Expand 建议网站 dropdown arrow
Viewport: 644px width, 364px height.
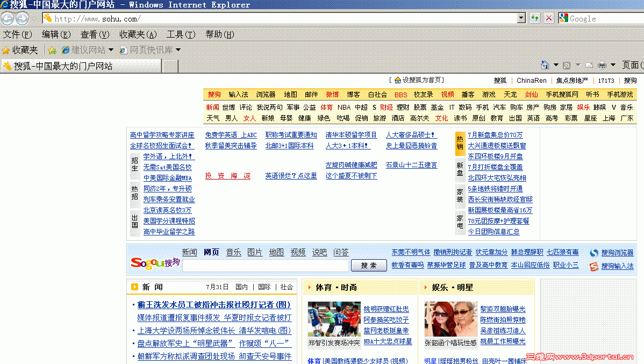111,50
